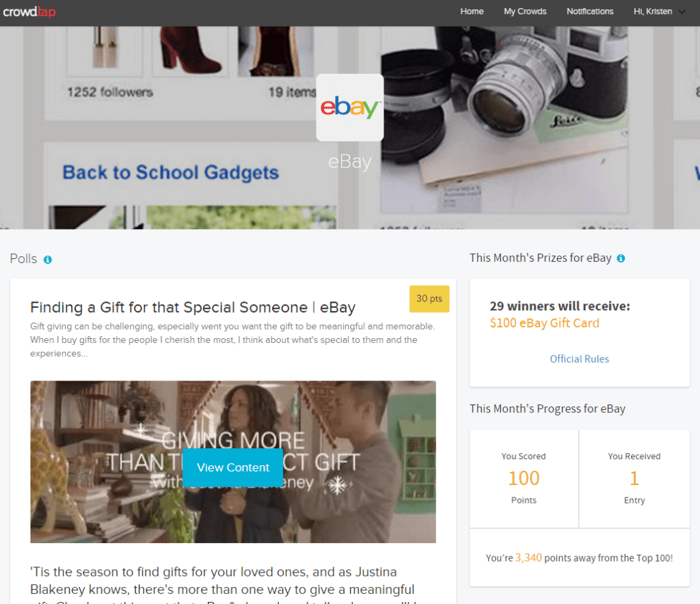Viewport: 700px width, 604px height.
Task: Expand the Hi, Kristen dropdown arrow
Action: pyautogui.click(x=682, y=12)
